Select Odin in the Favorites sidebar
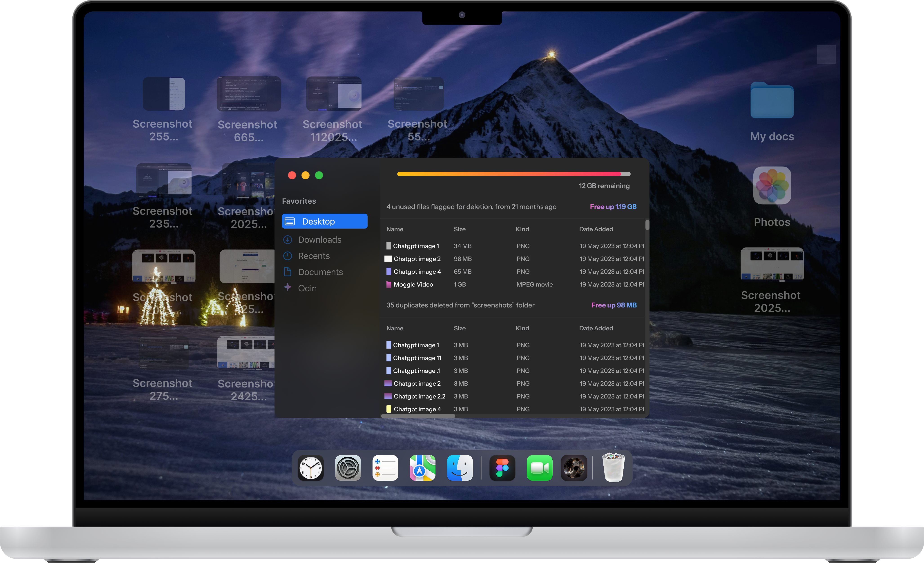The height and width of the screenshot is (563, 924). 308,288
